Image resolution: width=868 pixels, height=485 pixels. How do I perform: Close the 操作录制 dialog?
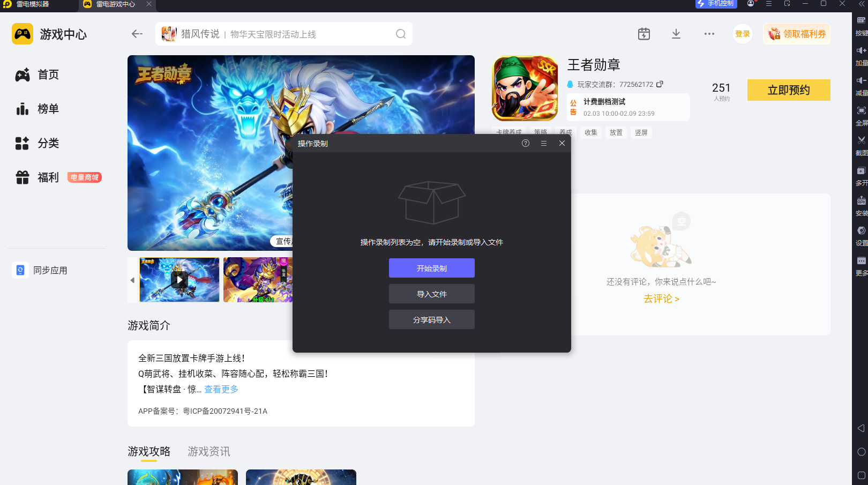562,143
